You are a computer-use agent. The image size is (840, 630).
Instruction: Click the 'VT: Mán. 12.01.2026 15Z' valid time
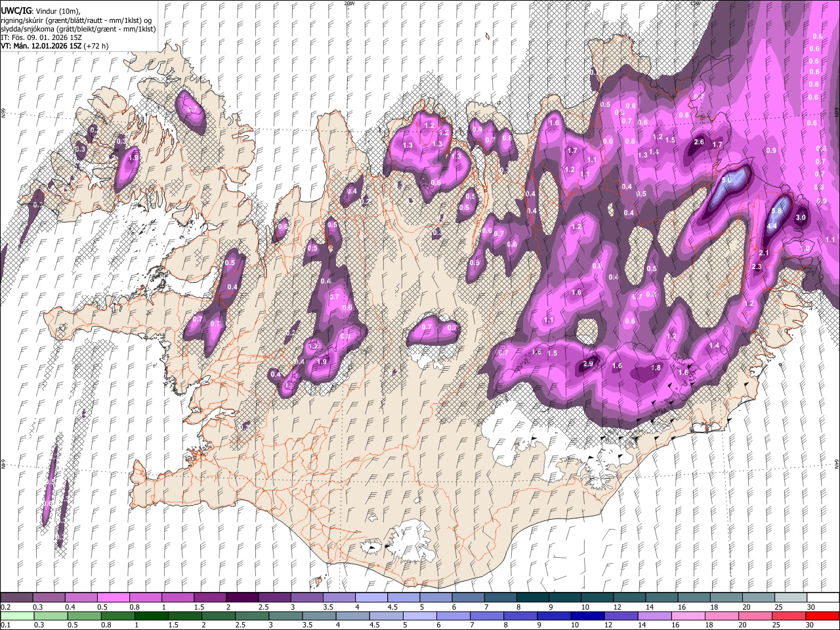pos(41,46)
